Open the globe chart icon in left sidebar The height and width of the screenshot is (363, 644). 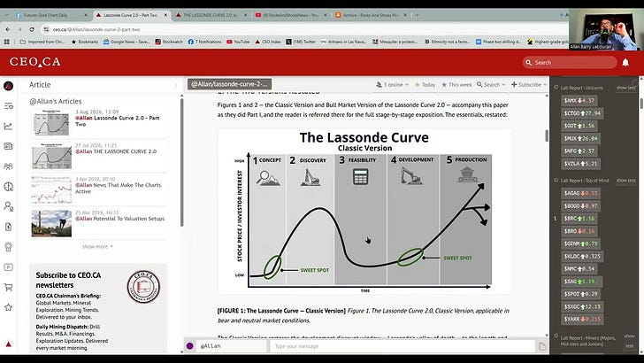pyautogui.click(x=8, y=187)
